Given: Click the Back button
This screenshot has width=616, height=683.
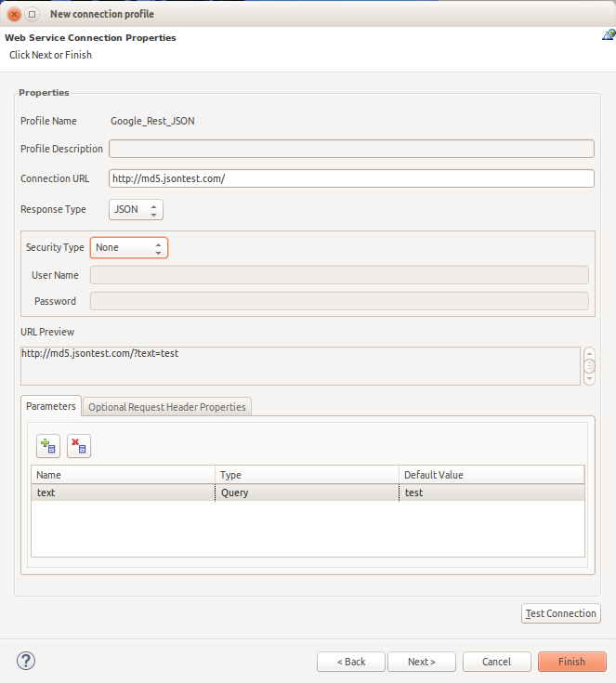Looking at the screenshot, I should [350, 662].
